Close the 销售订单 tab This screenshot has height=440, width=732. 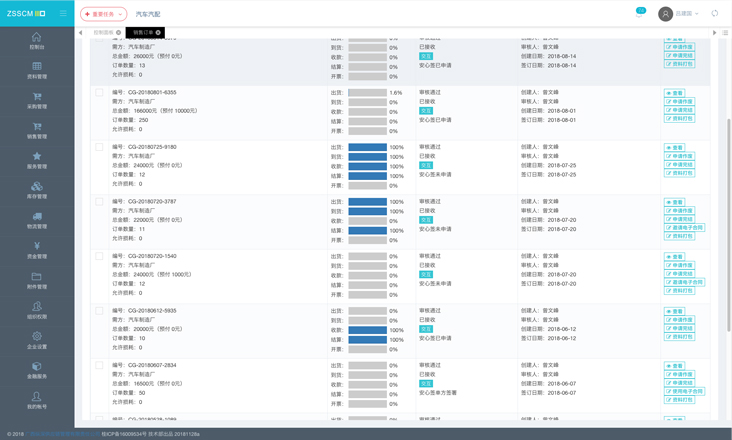(x=158, y=33)
